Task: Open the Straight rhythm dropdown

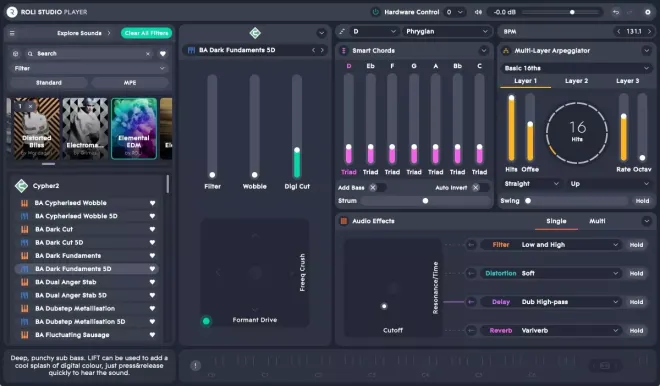Action: point(531,184)
